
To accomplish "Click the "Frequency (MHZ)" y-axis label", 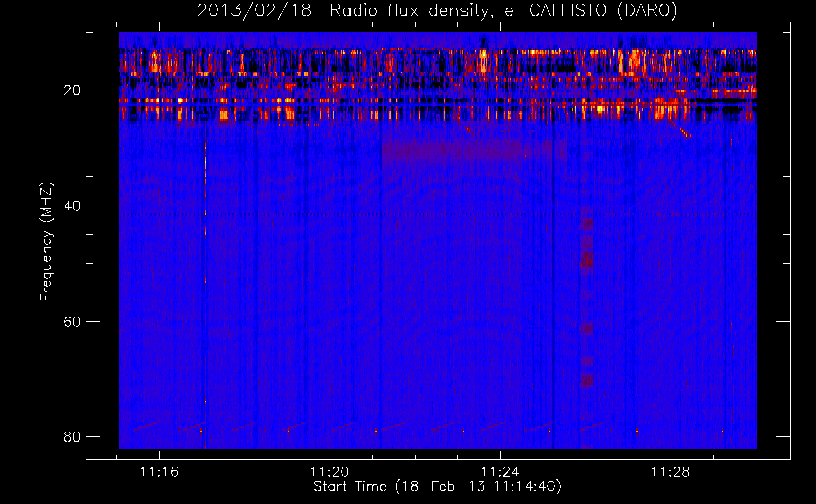I will (x=46, y=242).
